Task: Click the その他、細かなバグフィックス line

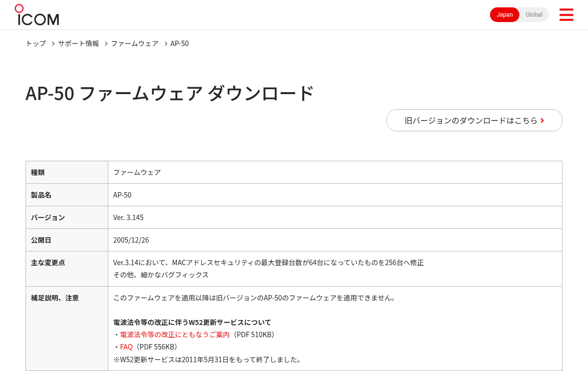Action: (161, 274)
